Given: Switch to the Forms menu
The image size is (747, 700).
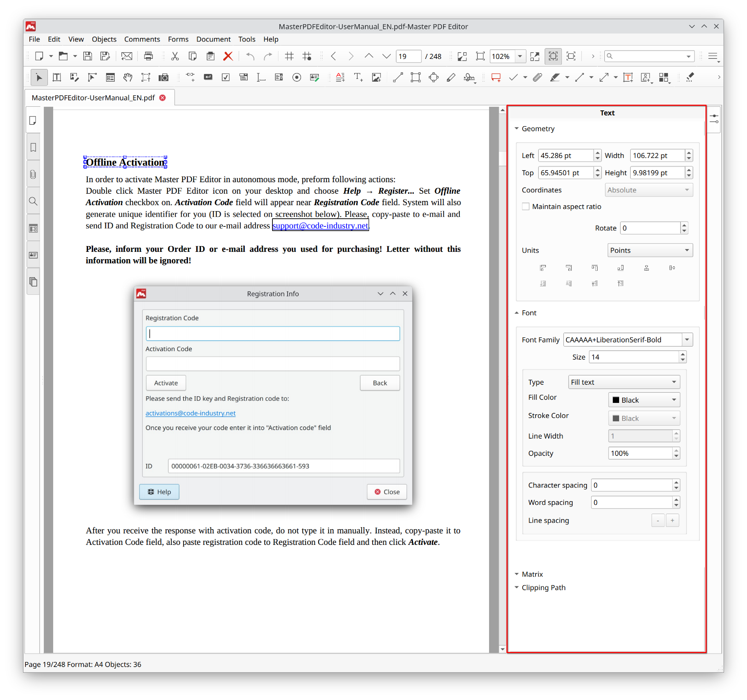Looking at the screenshot, I should [178, 39].
